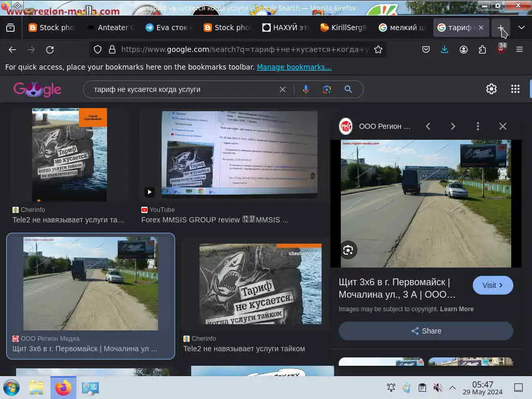The image size is (532, 399).
Task: Focus the browser URL address bar
Action: coord(244,49)
